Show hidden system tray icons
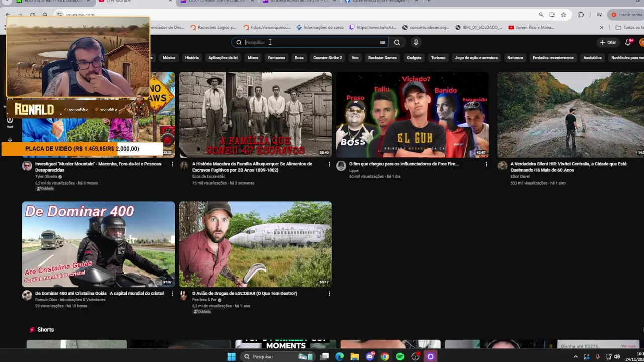The height and width of the screenshot is (362, 644). point(576,356)
